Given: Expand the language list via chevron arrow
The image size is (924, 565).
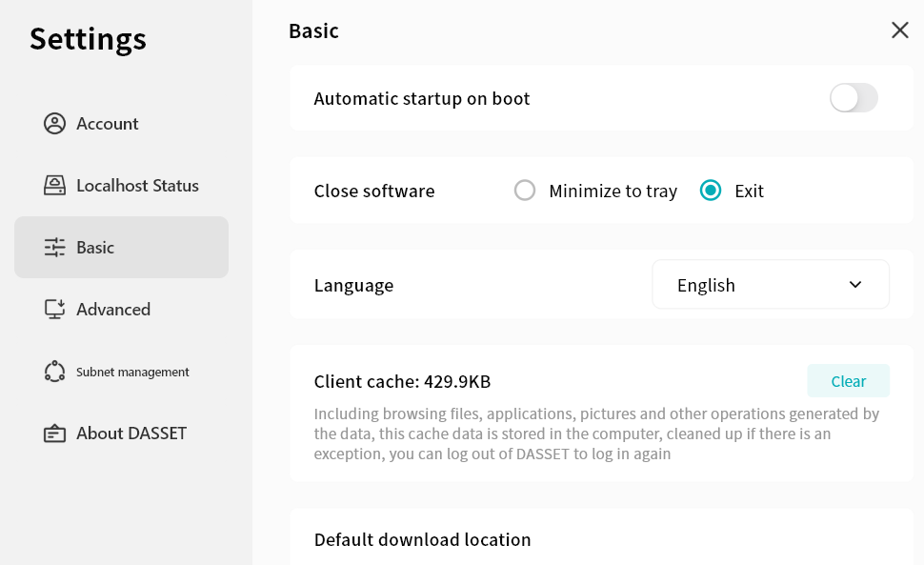Looking at the screenshot, I should pyautogui.click(x=854, y=285).
